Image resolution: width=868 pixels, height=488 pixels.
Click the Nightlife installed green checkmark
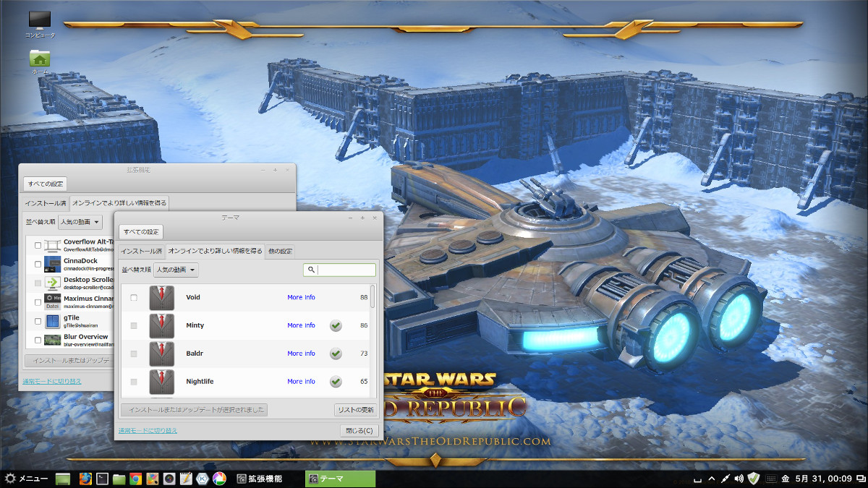[336, 382]
